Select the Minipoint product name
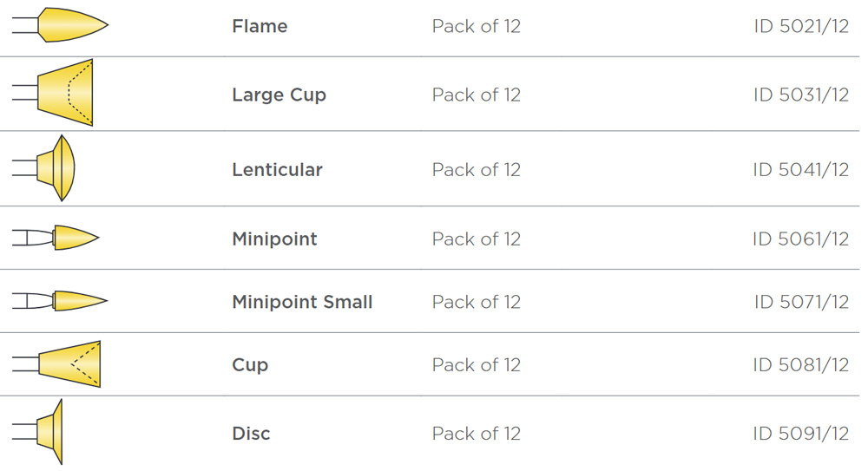The image size is (868, 471). pos(274,239)
